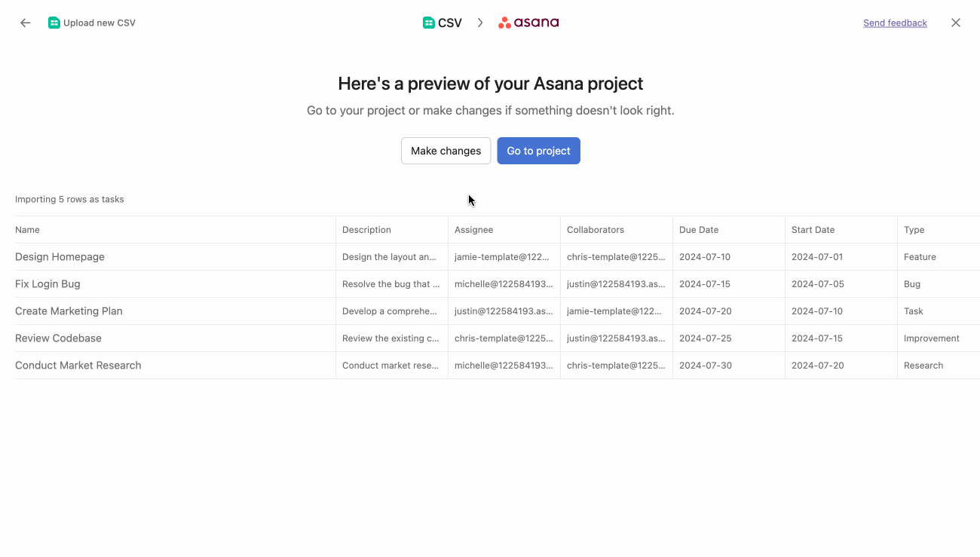Open the Send feedback link

(x=895, y=23)
